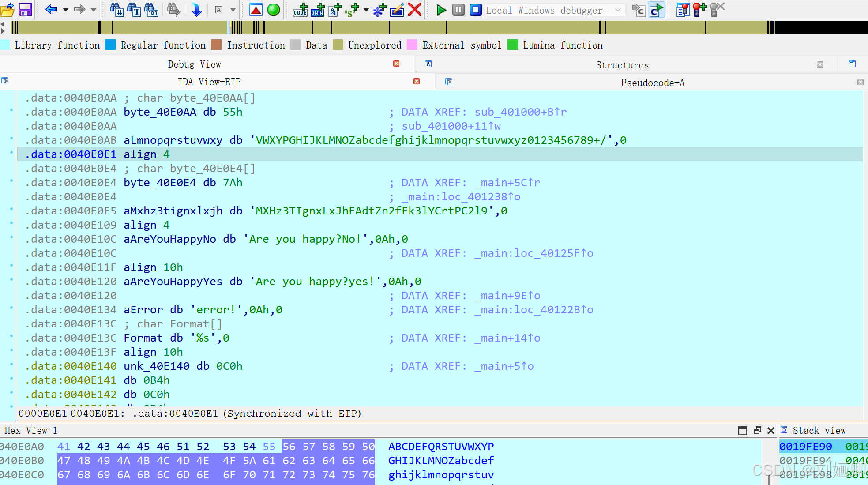
Task: Click the Jump back blue arrow
Action: pos(51,9)
